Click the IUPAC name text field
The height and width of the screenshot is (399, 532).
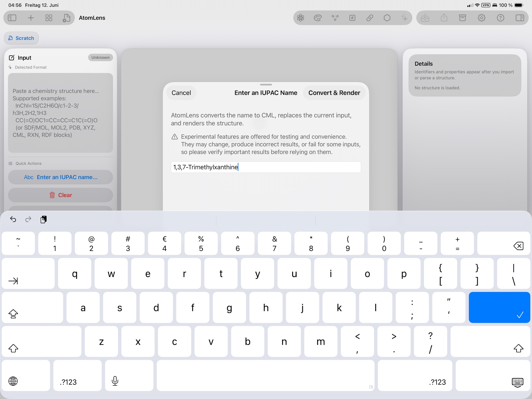pos(266,167)
